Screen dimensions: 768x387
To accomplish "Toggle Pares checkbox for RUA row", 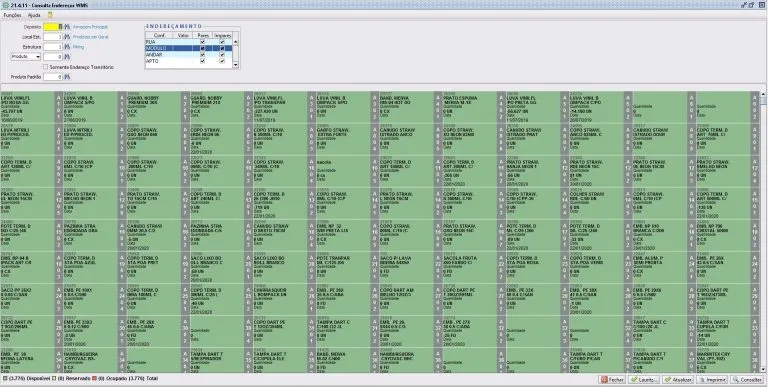I will [x=202, y=42].
